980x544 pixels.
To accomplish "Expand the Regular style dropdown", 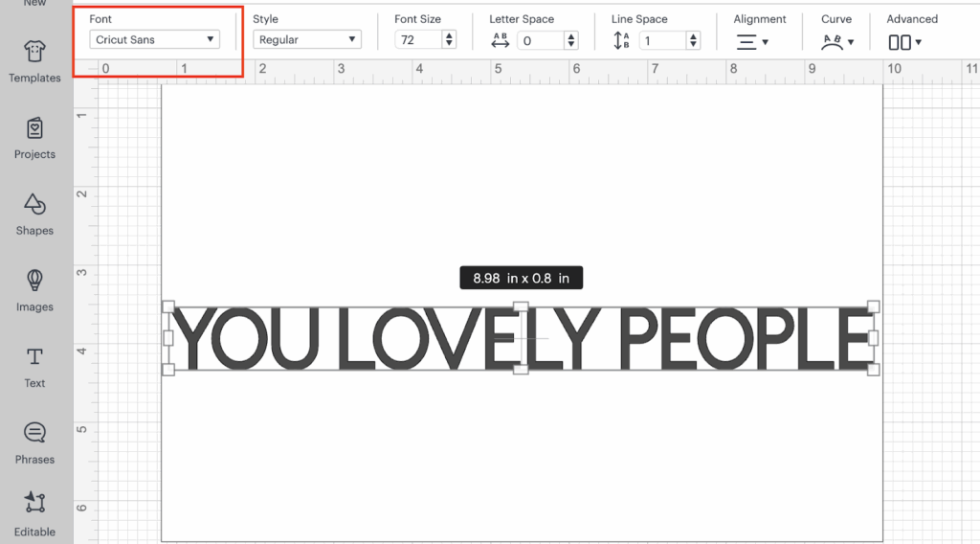I will click(306, 40).
